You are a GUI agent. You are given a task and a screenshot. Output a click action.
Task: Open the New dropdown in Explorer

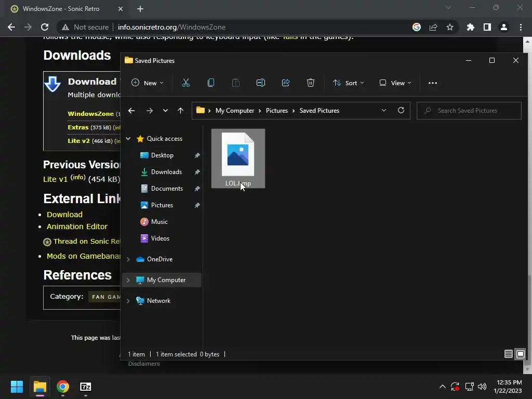148,83
